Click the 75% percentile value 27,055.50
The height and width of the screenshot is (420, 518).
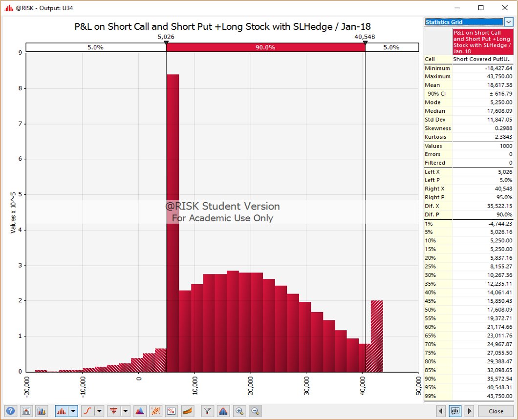pyautogui.click(x=499, y=353)
